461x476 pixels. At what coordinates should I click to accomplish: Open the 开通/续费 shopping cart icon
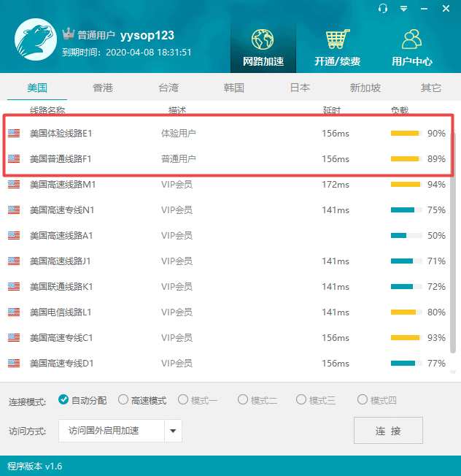coord(337,39)
